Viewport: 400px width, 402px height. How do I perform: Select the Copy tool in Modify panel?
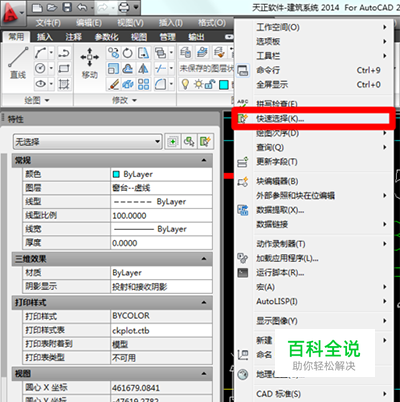click(113, 53)
